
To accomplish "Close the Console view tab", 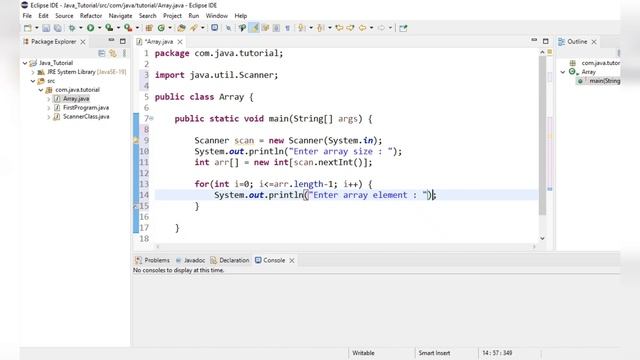I will pyautogui.click(x=292, y=260).
